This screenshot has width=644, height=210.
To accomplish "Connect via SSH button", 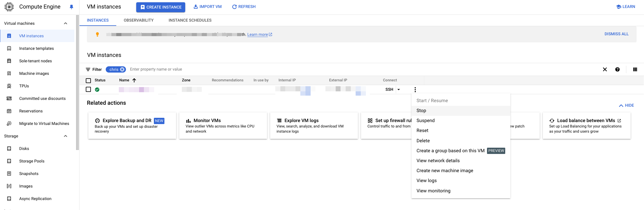I will 389,89.
